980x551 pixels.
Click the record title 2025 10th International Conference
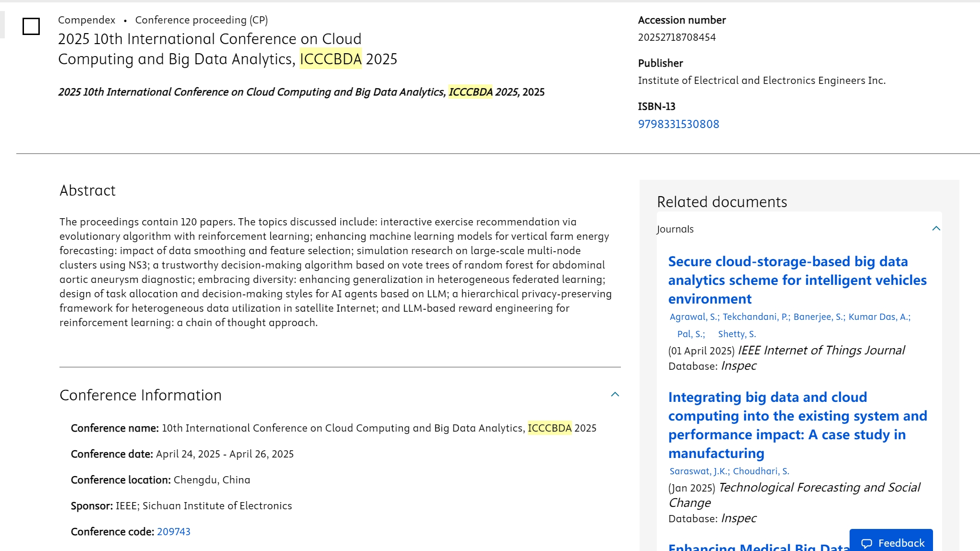coord(228,49)
